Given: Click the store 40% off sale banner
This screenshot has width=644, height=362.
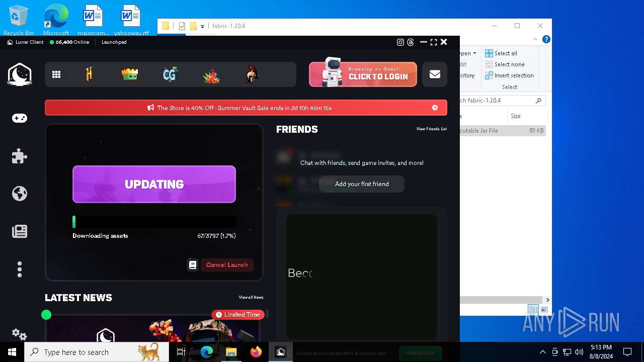Looking at the screenshot, I should pyautogui.click(x=246, y=108).
